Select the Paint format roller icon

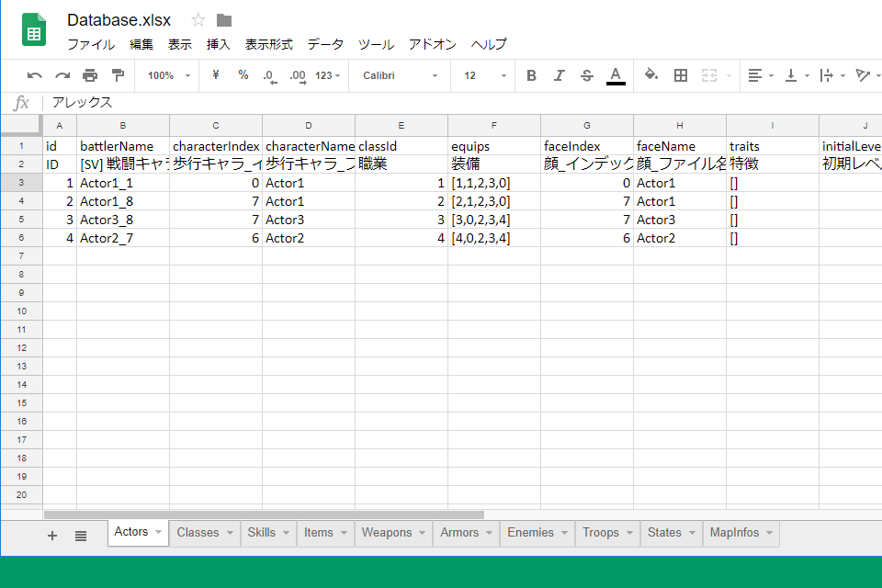tap(118, 75)
